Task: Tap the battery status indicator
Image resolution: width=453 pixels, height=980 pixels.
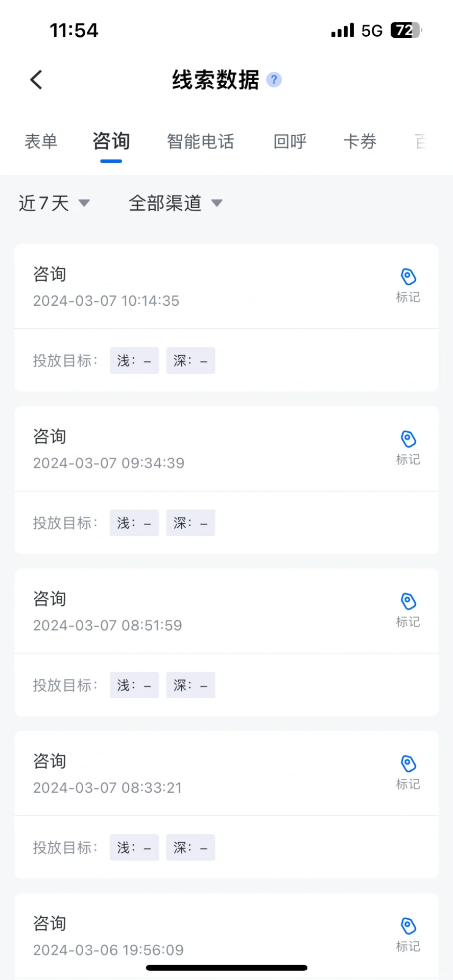Action: click(406, 31)
